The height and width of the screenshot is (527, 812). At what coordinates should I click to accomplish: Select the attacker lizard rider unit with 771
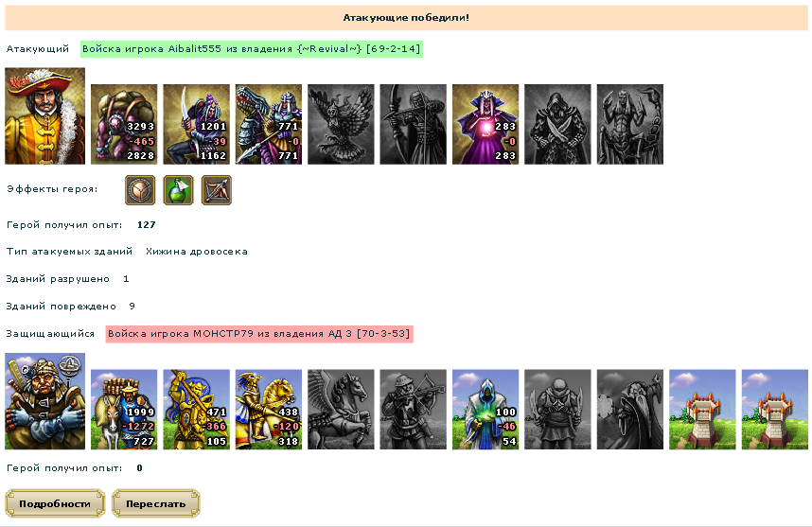tap(269, 124)
